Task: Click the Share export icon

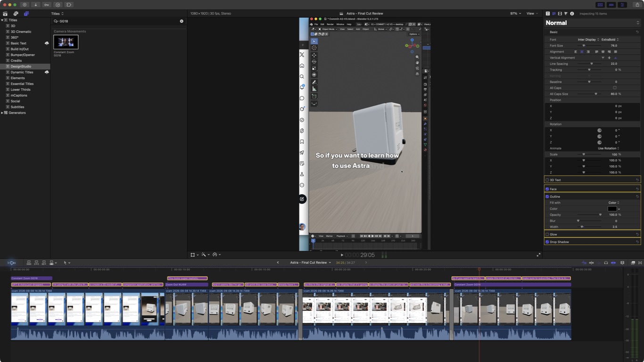Action: pos(637,5)
